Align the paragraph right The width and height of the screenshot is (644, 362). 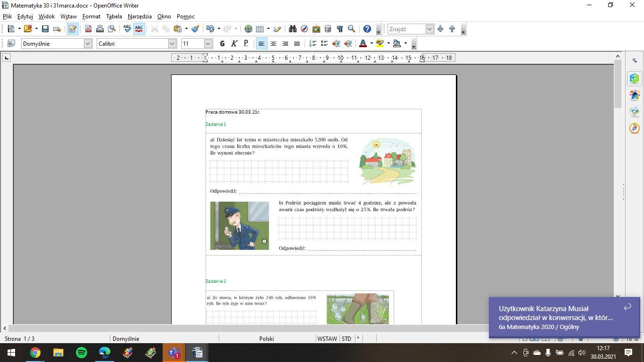pos(285,43)
